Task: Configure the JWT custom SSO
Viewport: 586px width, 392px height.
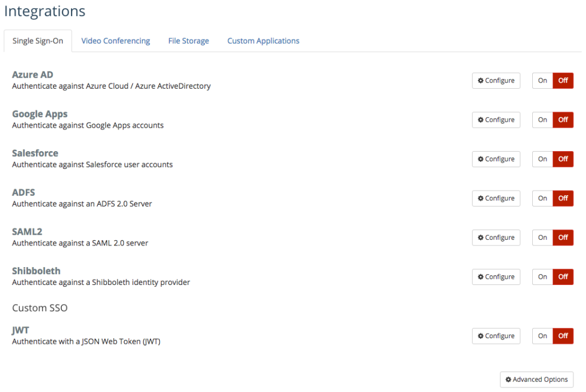Action: click(x=496, y=336)
